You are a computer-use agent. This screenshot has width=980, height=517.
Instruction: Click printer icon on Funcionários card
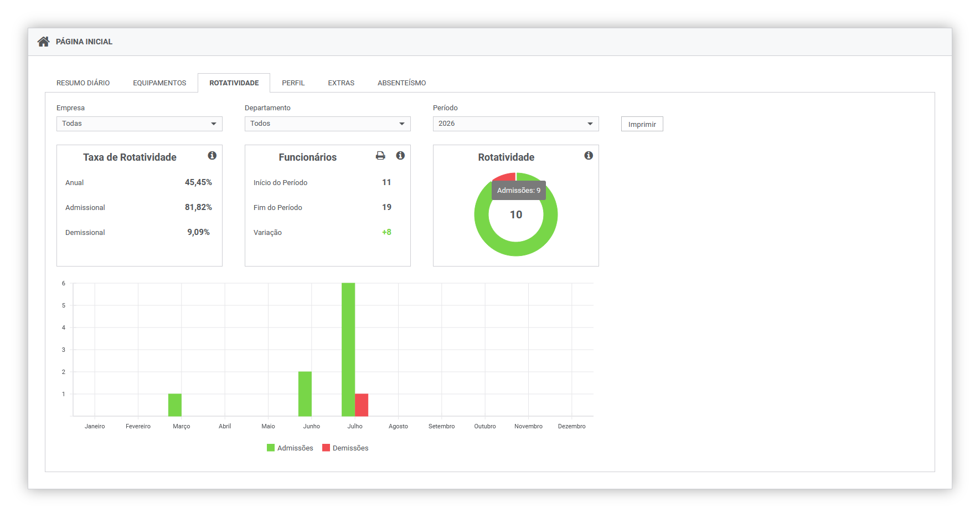click(380, 156)
